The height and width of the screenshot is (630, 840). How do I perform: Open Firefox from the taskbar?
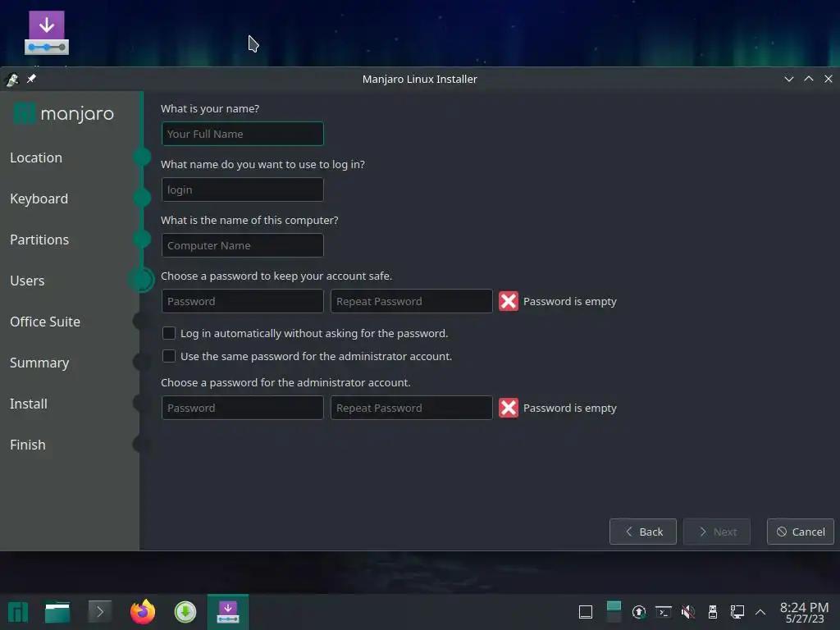coord(143,612)
